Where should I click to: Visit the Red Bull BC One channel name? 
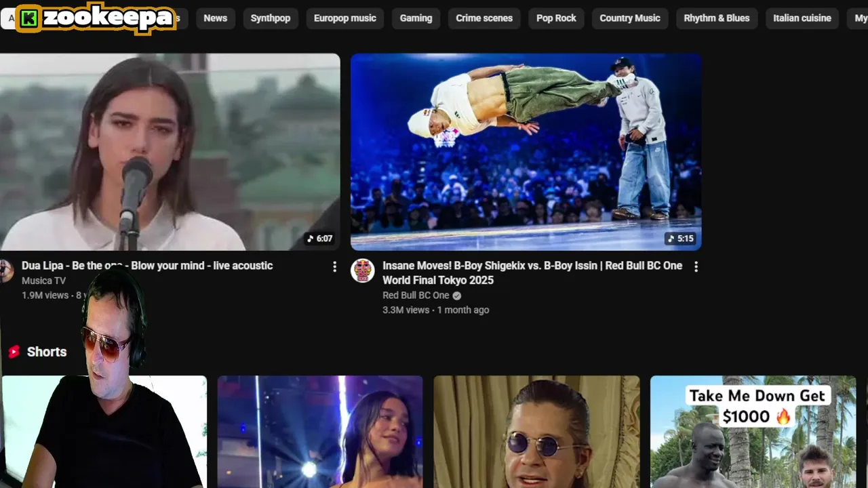416,296
